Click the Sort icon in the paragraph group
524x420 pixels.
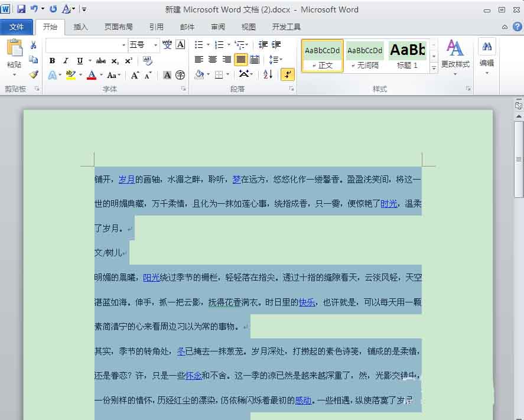click(268, 74)
